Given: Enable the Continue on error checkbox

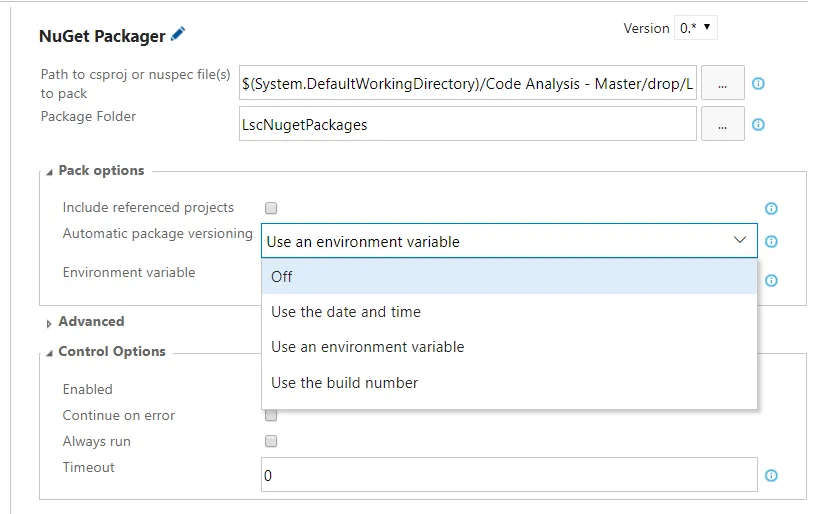Looking at the screenshot, I should point(270,416).
